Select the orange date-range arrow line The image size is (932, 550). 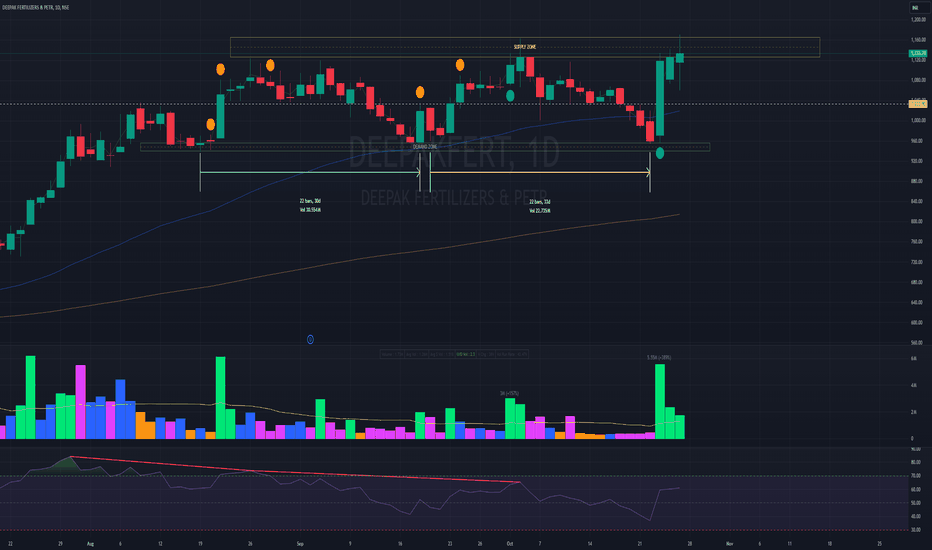click(540, 172)
